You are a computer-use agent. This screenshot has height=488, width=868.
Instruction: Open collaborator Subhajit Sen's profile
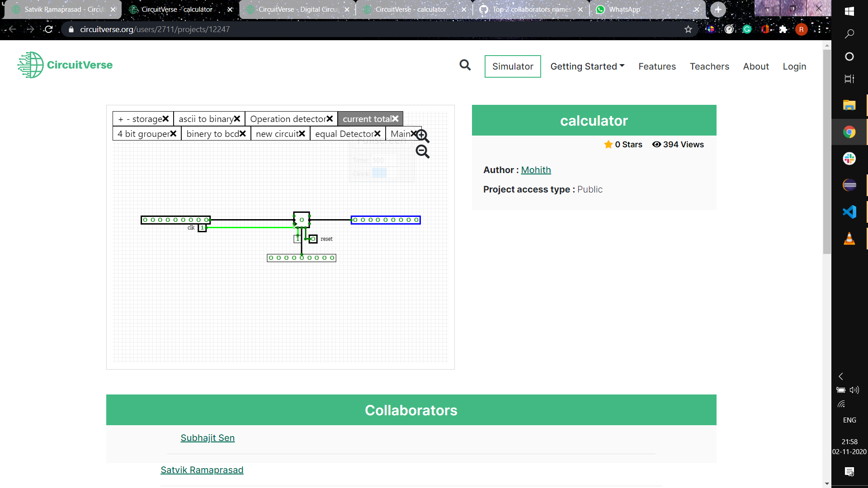pos(208,438)
